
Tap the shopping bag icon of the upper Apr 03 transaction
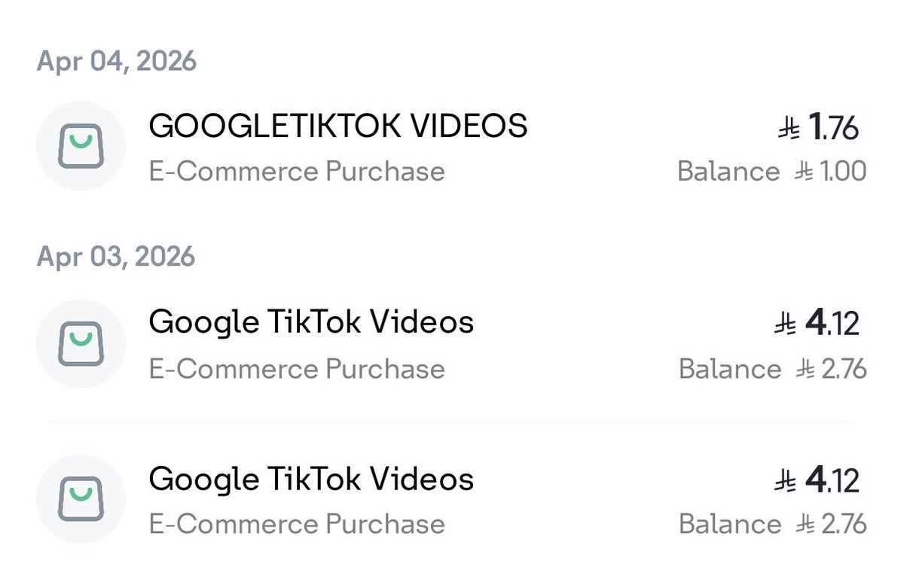tap(81, 343)
